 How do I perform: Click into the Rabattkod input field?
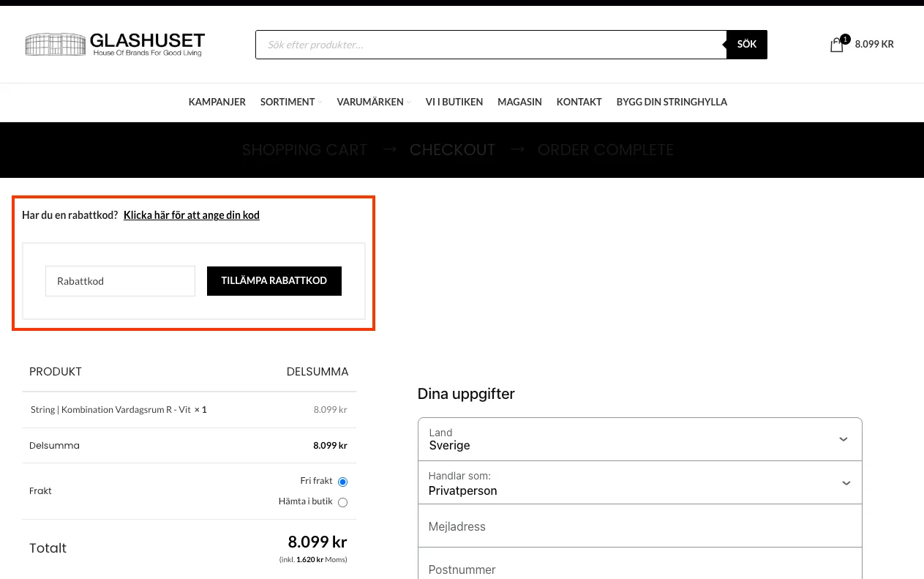click(x=120, y=281)
